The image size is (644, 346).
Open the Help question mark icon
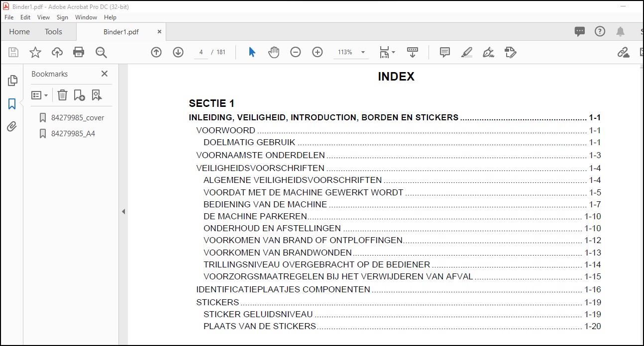coord(600,31)
